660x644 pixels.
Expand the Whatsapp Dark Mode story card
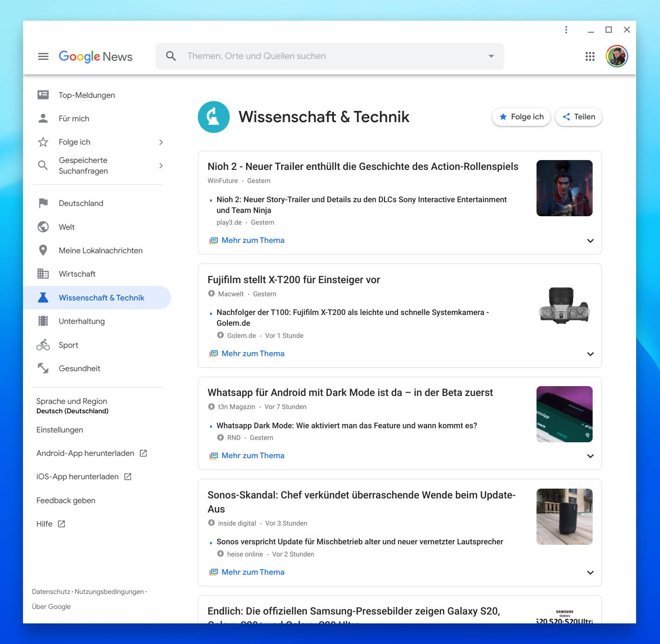point(590,456)
